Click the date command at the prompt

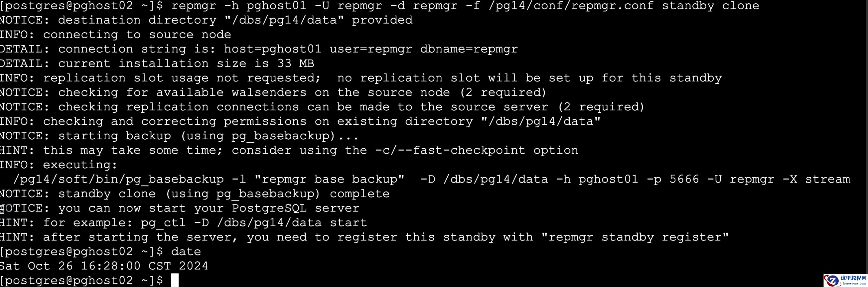tap(186, 252)
